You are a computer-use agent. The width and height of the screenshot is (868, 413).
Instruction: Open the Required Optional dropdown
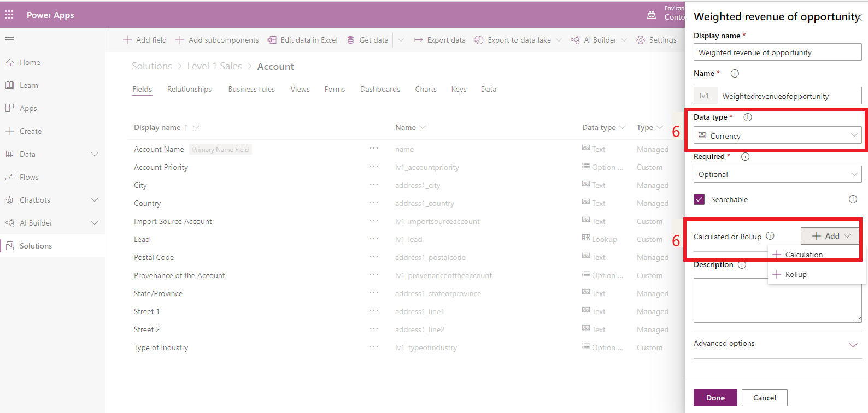pos(777,174)
